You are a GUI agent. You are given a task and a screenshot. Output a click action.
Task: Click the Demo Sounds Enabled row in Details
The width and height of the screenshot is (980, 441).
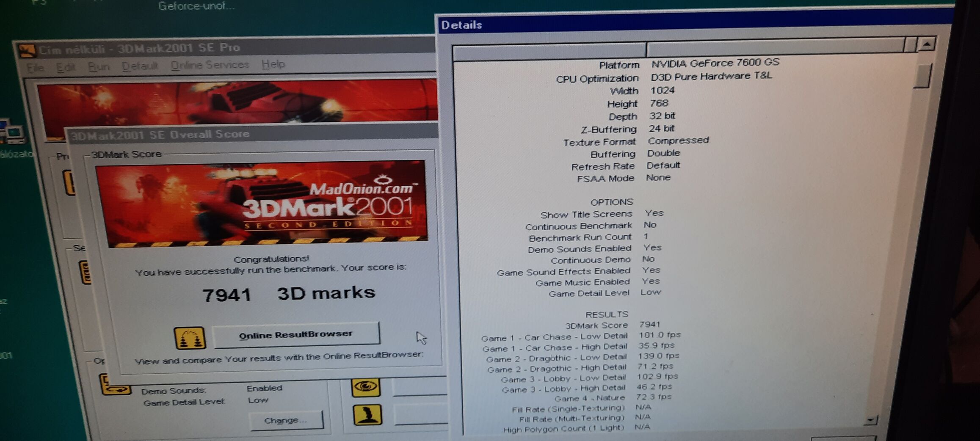595,248
